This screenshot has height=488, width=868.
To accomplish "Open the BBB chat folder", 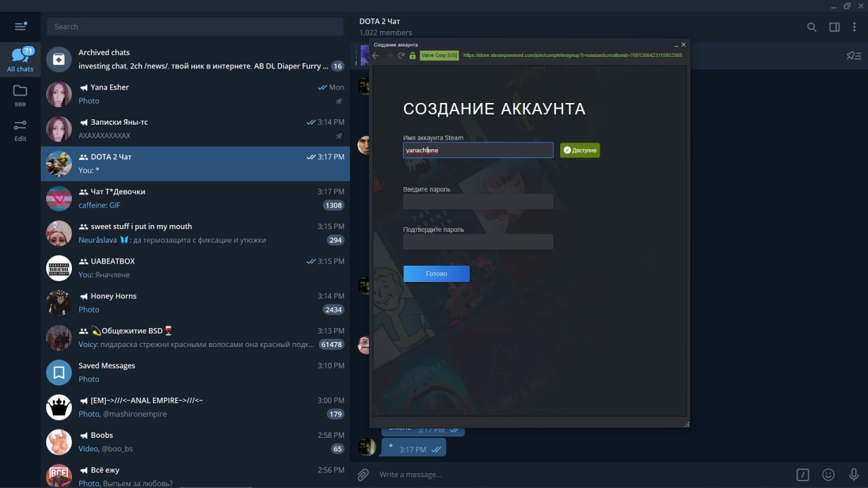I will pos(20,95).
